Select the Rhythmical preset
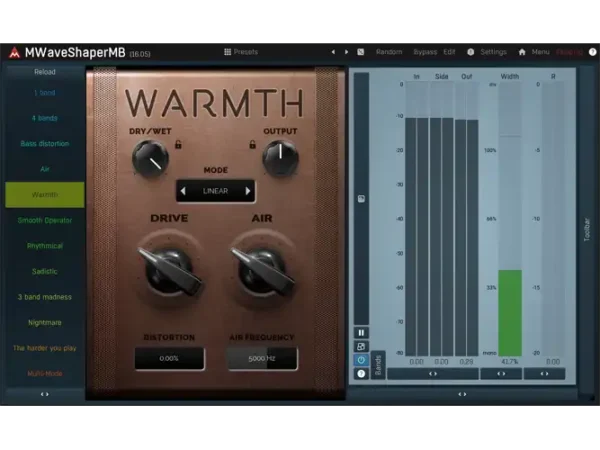The height and width of the screenshot is (450, 600). click(x=45, y=246)
